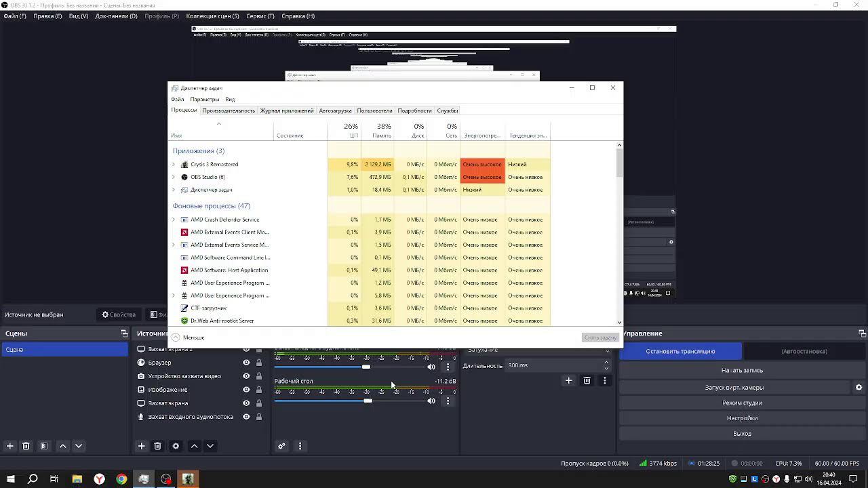
Task: Expand AMD External Events Service row
Action: (174, 245)
